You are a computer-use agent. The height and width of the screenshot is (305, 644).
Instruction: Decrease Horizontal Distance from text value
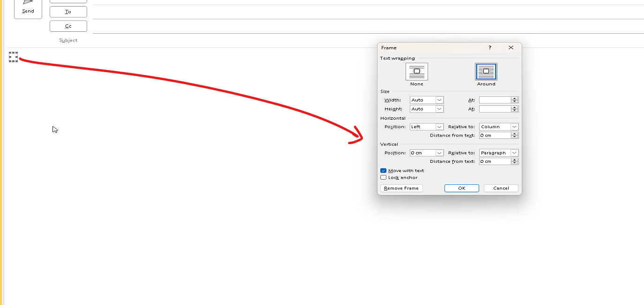tap(515, 137)
